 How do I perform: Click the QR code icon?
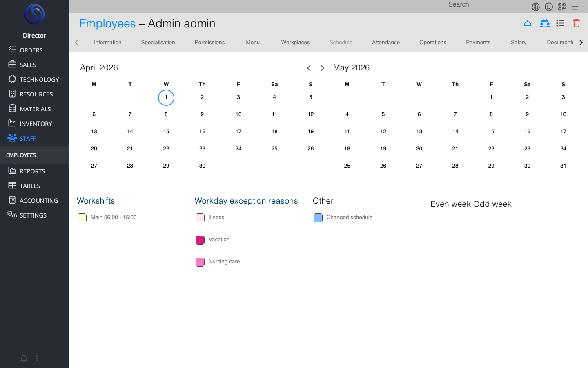[562, 7]
